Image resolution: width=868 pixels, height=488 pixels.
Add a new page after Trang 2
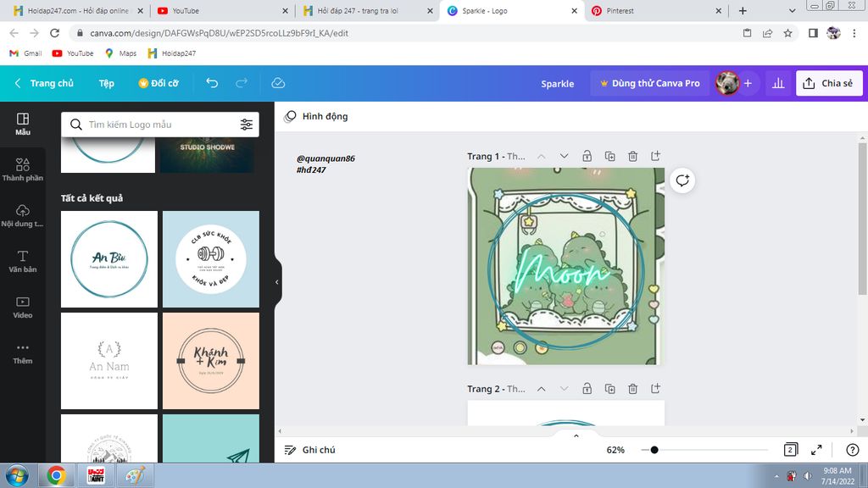(655, 389)
